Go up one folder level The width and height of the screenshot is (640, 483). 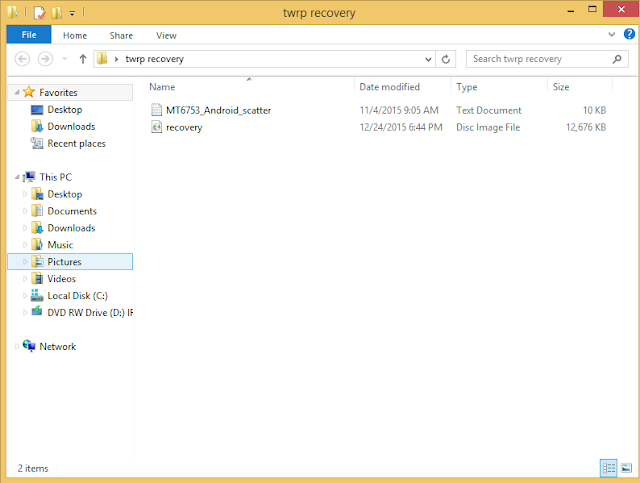[x=83, y=59]
